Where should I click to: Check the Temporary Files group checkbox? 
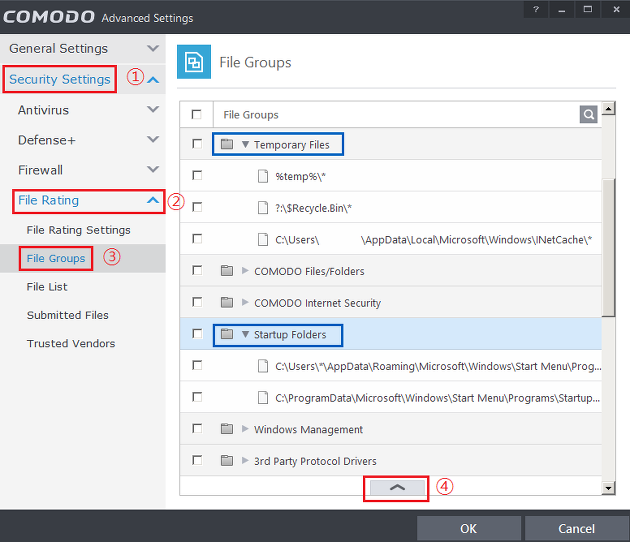pyautogui.click(x=197, y=144)
